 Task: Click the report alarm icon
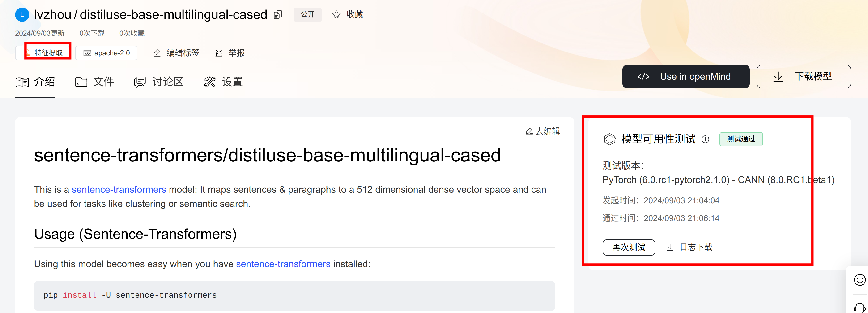pos(219,53)
